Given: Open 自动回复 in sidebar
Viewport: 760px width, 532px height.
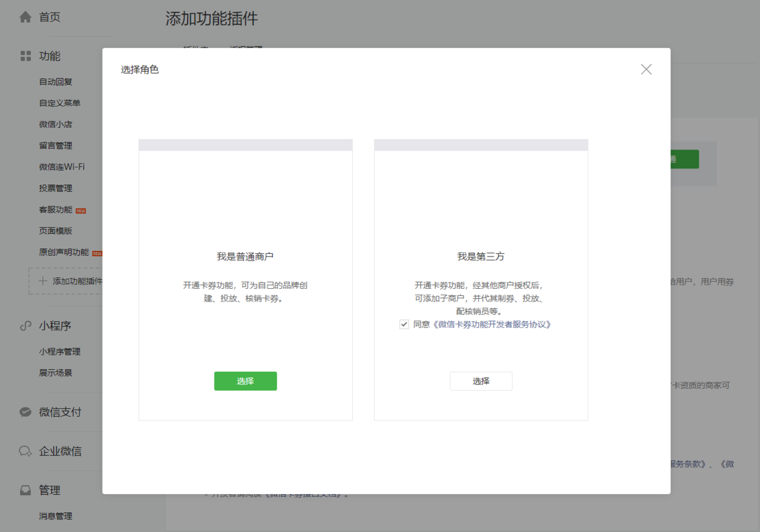Looking at the screenshot, I should [x=56, y=82].
